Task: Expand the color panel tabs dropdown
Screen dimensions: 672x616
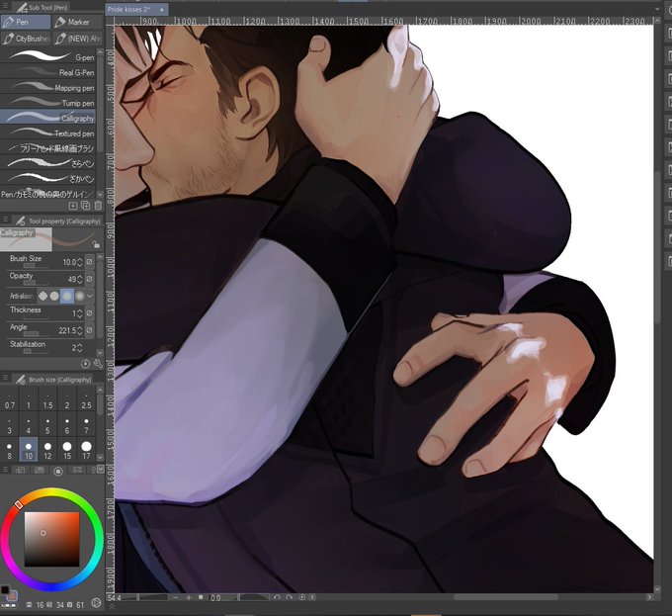Action: 101,470
